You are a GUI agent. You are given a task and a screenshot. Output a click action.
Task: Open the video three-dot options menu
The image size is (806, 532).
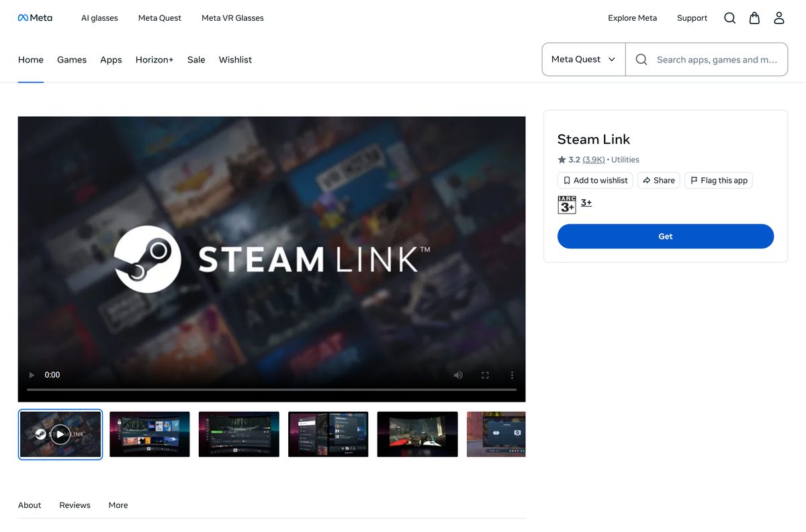512,375
